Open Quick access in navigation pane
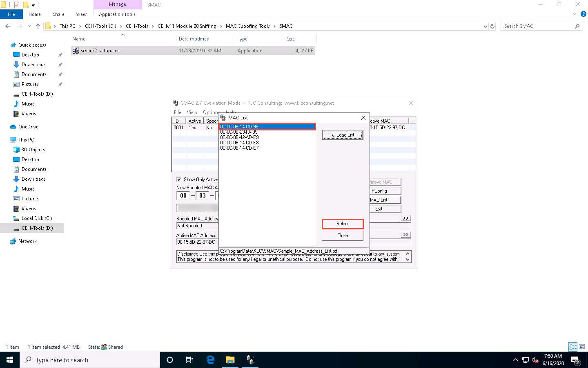This screenshot has width=588, height=368. click(x=32, y=45)
